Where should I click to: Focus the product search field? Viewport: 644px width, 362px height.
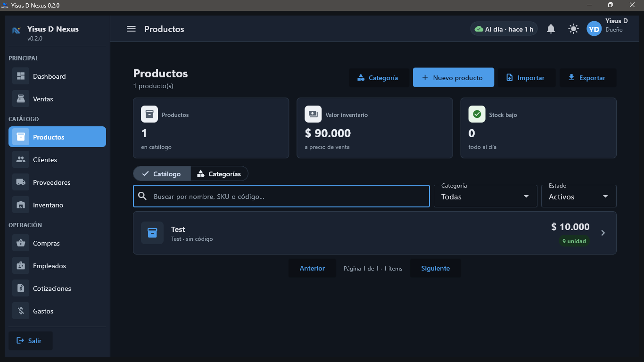point(281,196)
